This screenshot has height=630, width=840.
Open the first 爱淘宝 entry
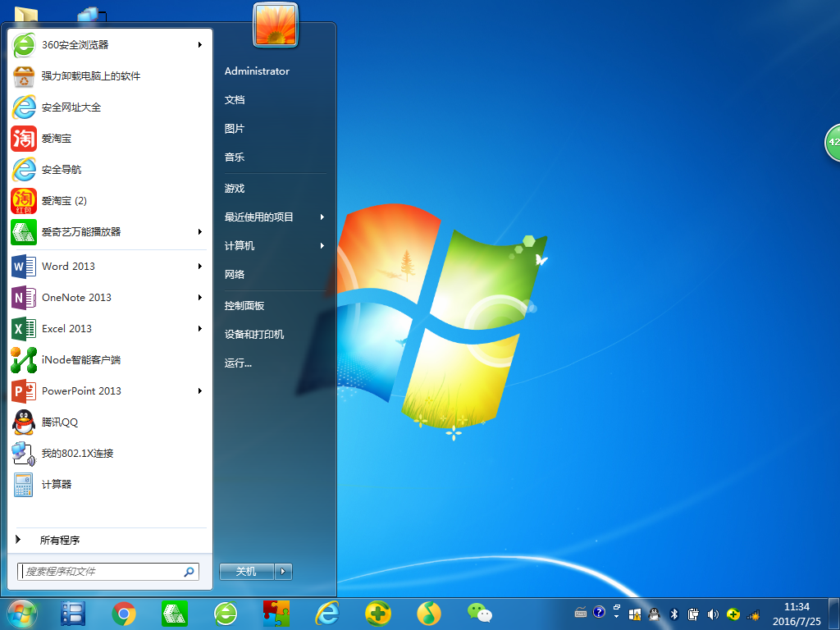tap(109, 138)
